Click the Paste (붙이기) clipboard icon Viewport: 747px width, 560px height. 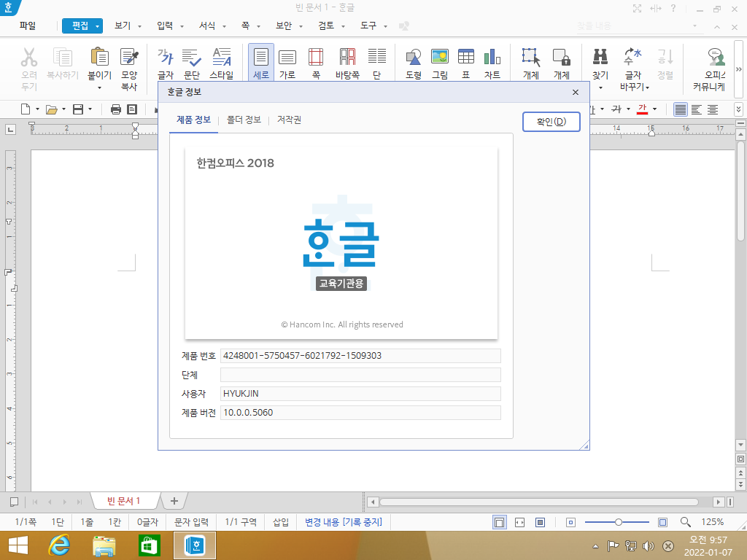point(99,57)
